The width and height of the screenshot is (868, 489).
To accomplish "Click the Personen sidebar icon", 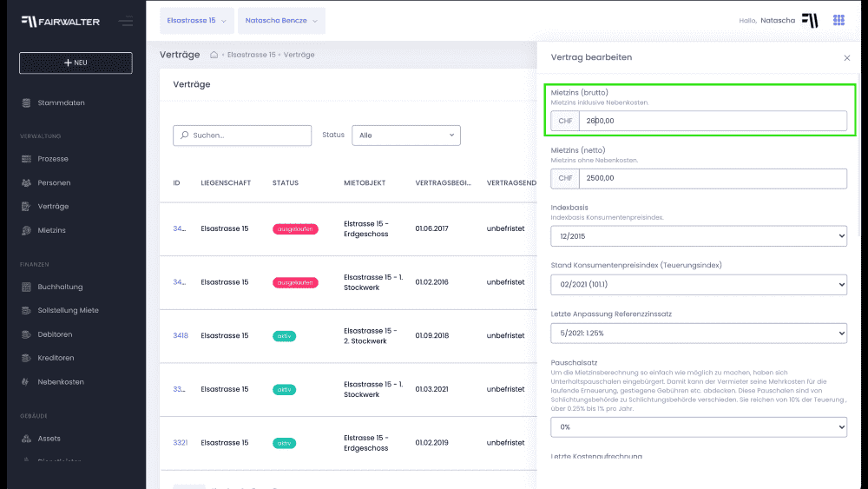I will (27, 183).
